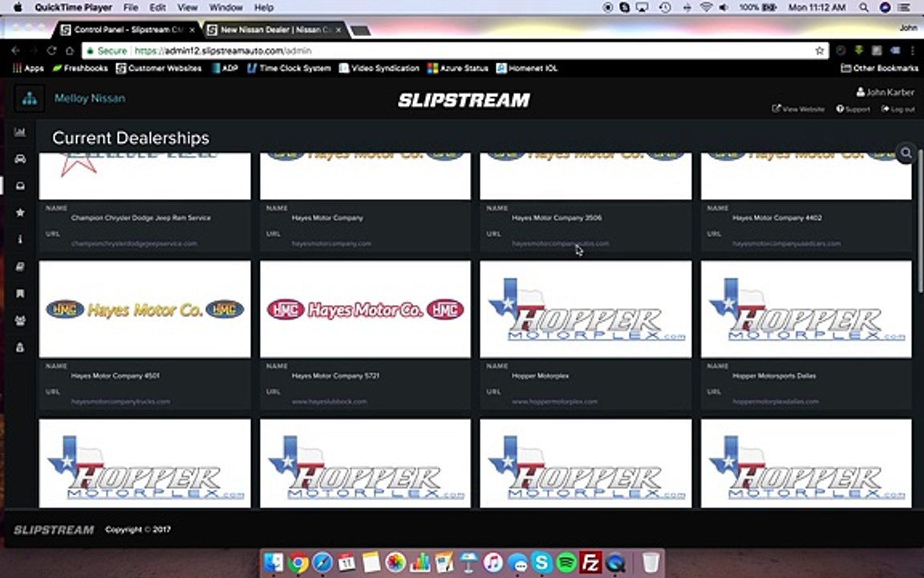The height and width of the screenshot is (578, 924).
Task: Expand the Other Bookmarks folder
Action: (x=878, y=68)
